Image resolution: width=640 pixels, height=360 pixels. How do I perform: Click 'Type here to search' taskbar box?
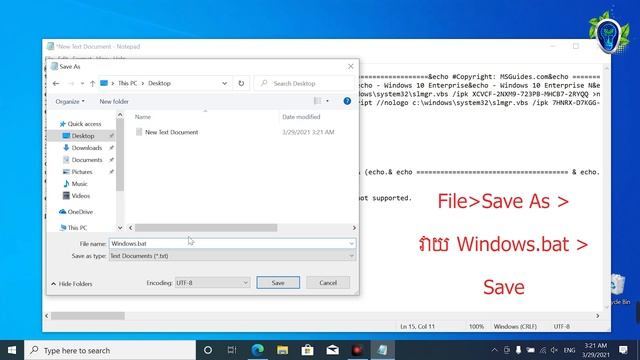110,350
